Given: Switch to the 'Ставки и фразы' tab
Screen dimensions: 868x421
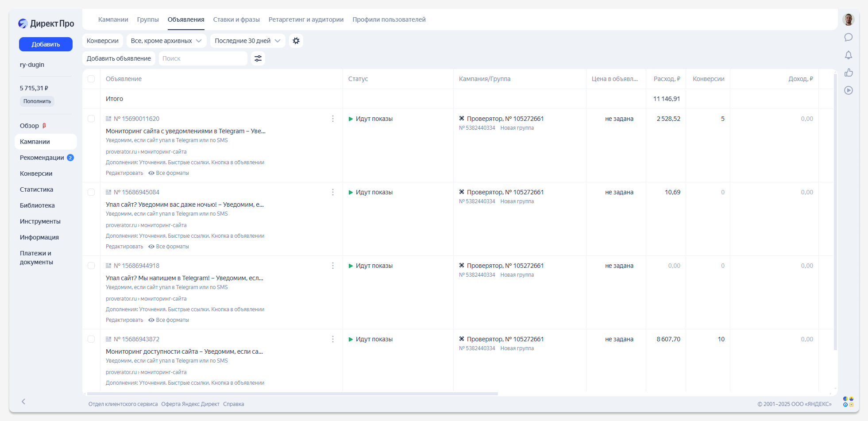Looking at the screenshot, I should pyautogui.click(x=236, y=19).
